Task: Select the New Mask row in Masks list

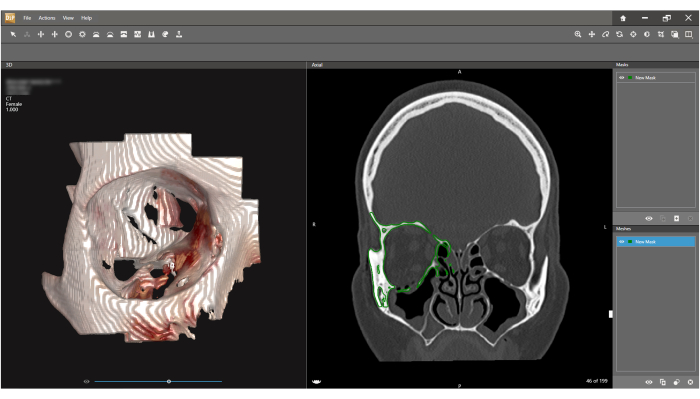Action: (x=656, y=78)
